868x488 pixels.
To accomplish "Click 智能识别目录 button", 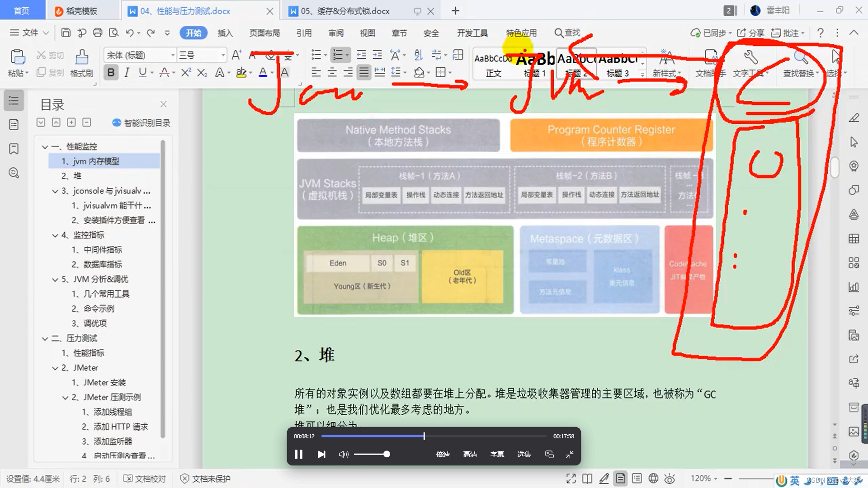I will point(141,123).
